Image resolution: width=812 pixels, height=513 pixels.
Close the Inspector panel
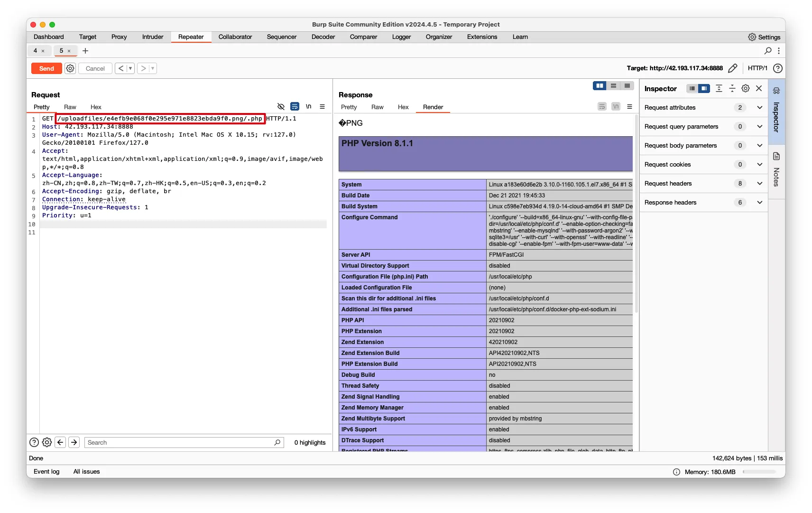pyautogui.click(x=759, y=88)
